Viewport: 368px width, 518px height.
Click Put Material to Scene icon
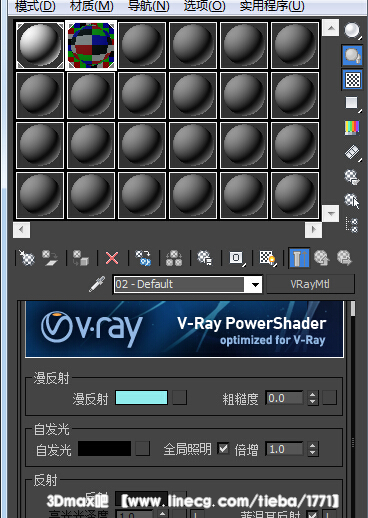tap(50, 258)
